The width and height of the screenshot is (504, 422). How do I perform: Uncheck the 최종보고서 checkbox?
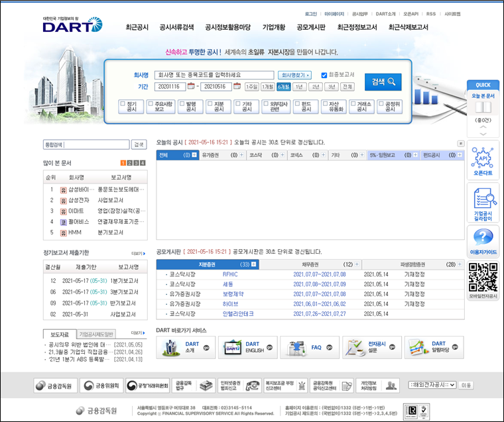point(324,75)
